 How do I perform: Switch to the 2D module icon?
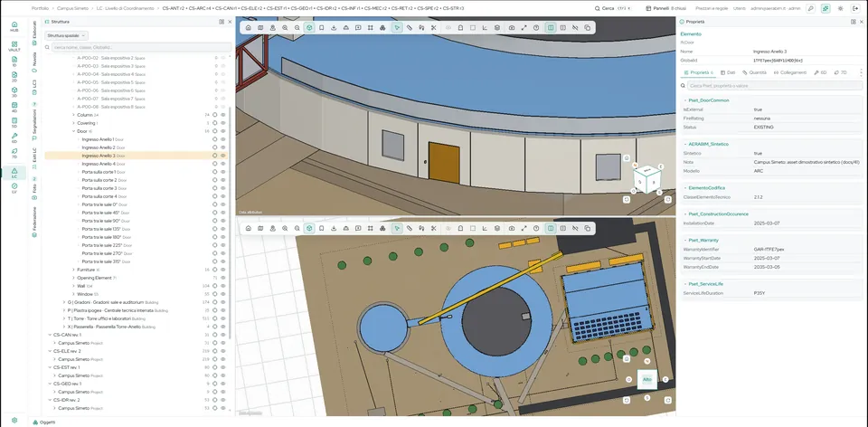pos(14,76)
